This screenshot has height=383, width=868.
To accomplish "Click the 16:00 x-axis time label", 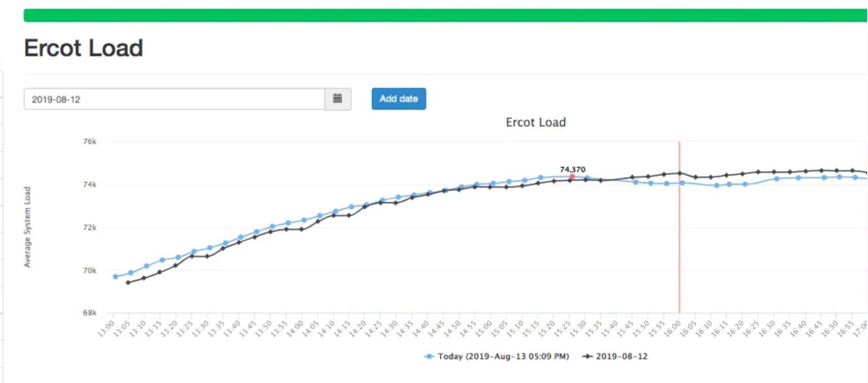I will 673,328.
